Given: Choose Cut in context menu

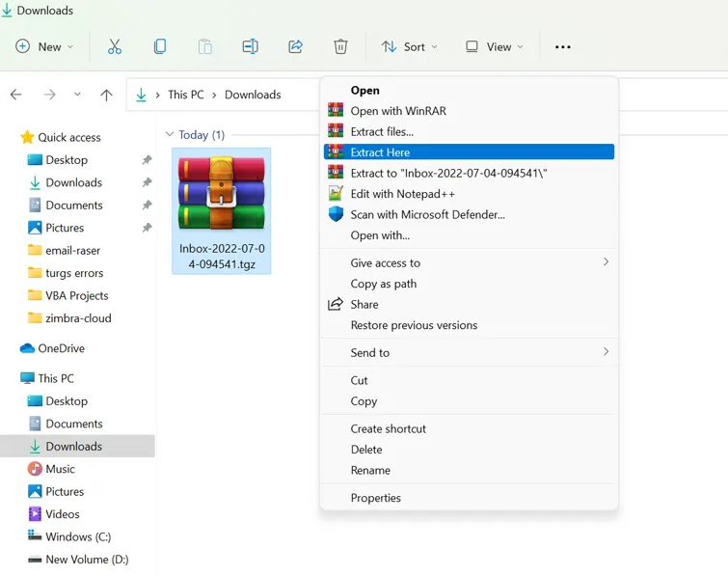Looking at the screenshot, I should (469, 380).
